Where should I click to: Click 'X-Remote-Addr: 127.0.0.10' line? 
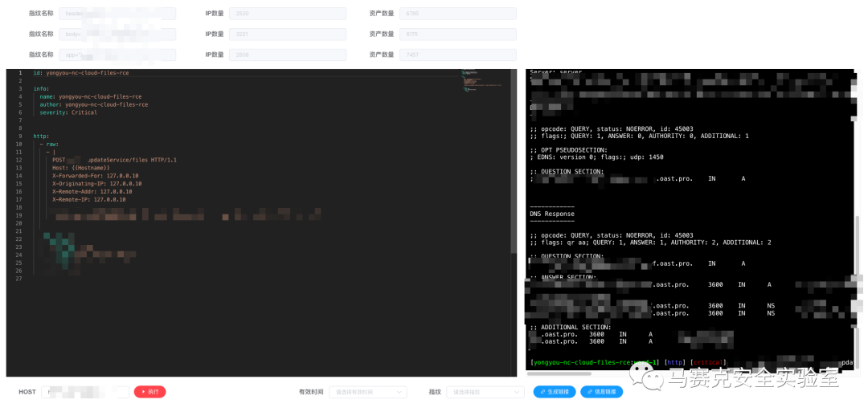click(x=92, y=191)
